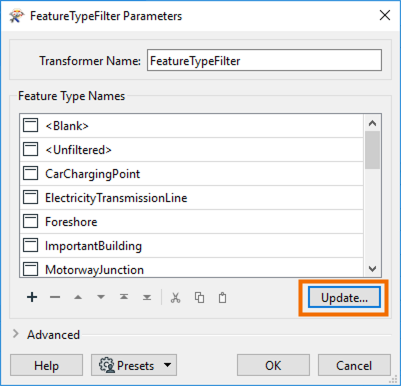Select the <Blank> row icon
The image size is (401, 386).
[30, 126]
